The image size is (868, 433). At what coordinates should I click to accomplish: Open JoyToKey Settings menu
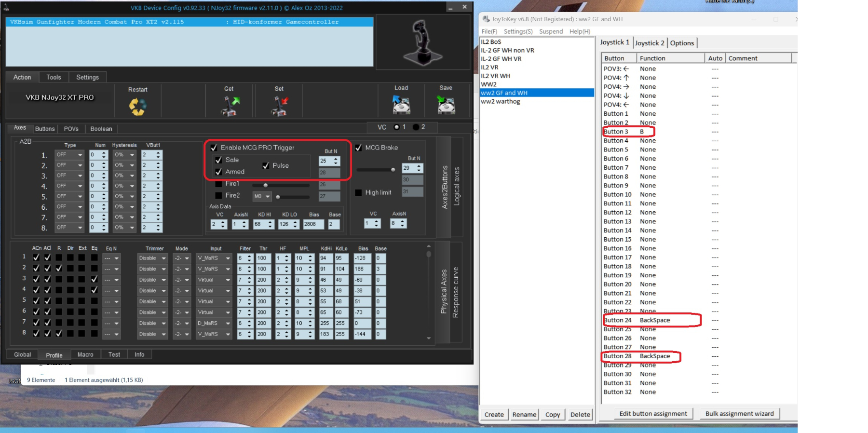[x=518, y=31]
